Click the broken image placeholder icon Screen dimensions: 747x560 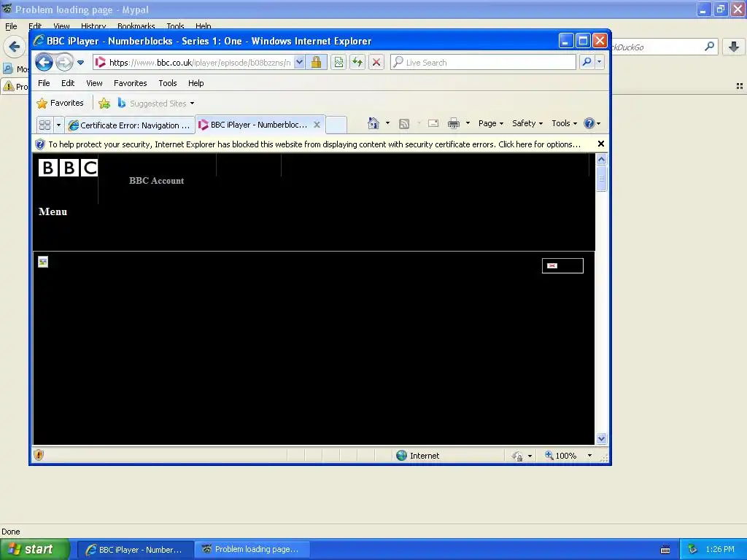click(43, 262)
